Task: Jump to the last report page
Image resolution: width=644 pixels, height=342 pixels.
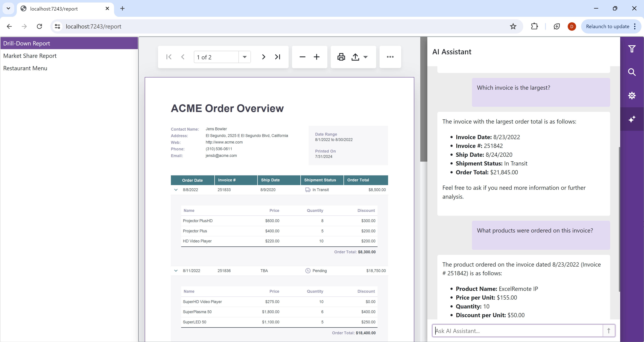Action: click(278, 57)
